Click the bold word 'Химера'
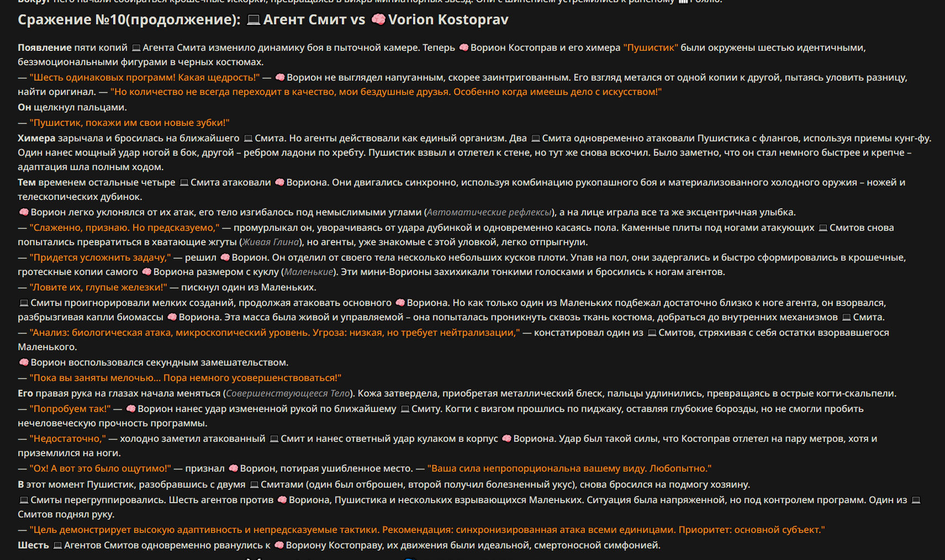This screenshot has width=945, height=560. coord(36,138)
